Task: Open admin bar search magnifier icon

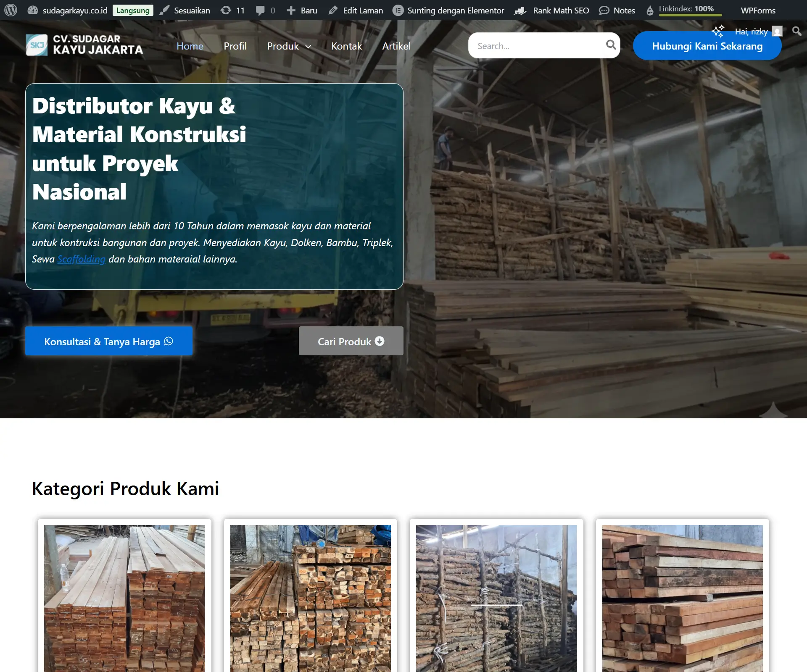Action: [796, 31]
